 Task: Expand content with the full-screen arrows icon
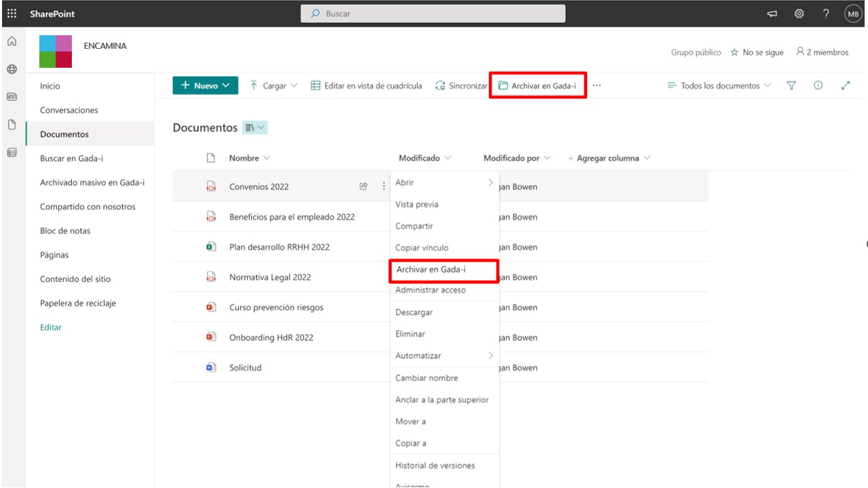(x=846, y=85)
